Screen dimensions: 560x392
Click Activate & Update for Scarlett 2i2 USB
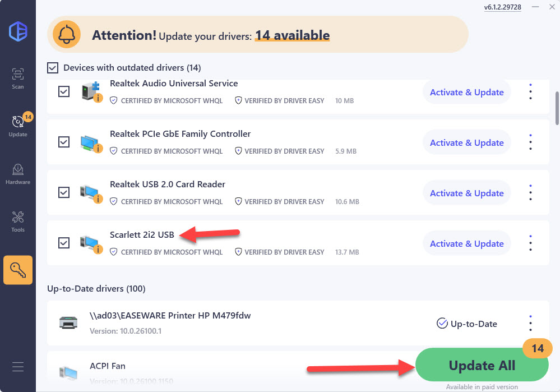pos(466,243)
